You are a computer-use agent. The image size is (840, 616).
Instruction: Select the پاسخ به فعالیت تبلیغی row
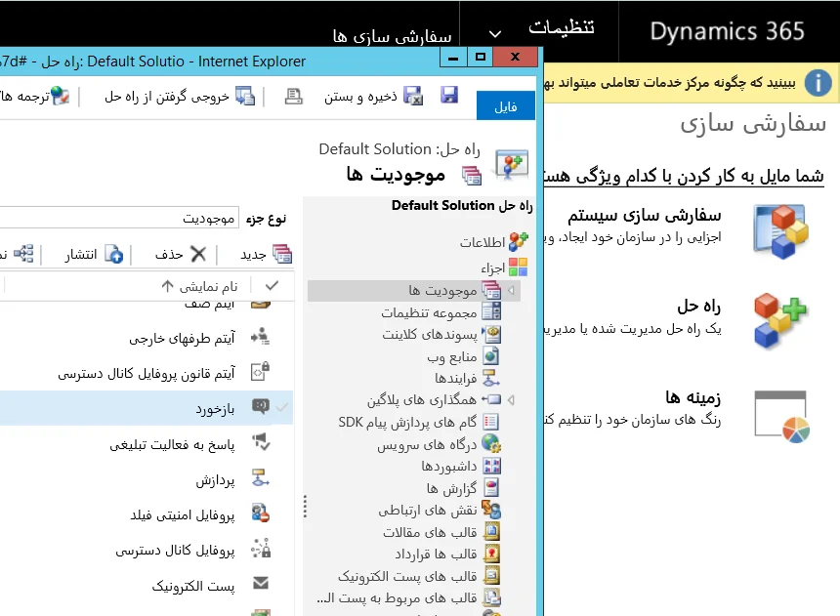(147, 444)
